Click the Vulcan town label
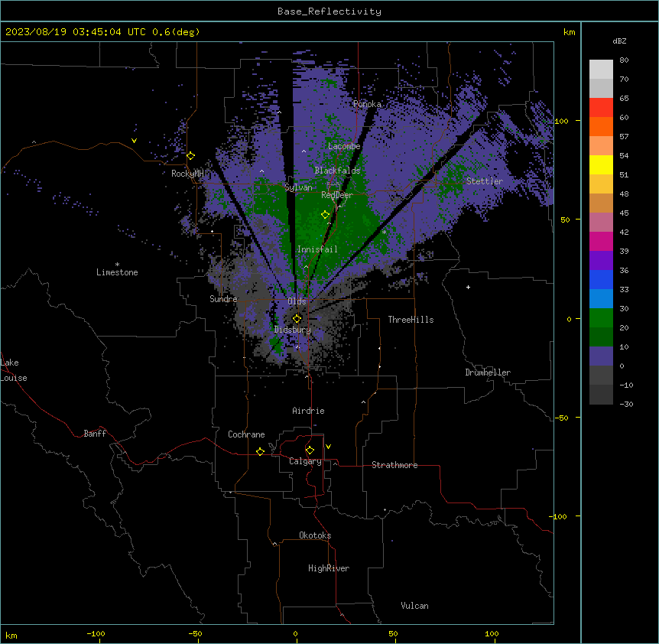The height and width of the screenshot is (644, 659). click(x=415, y=606)
